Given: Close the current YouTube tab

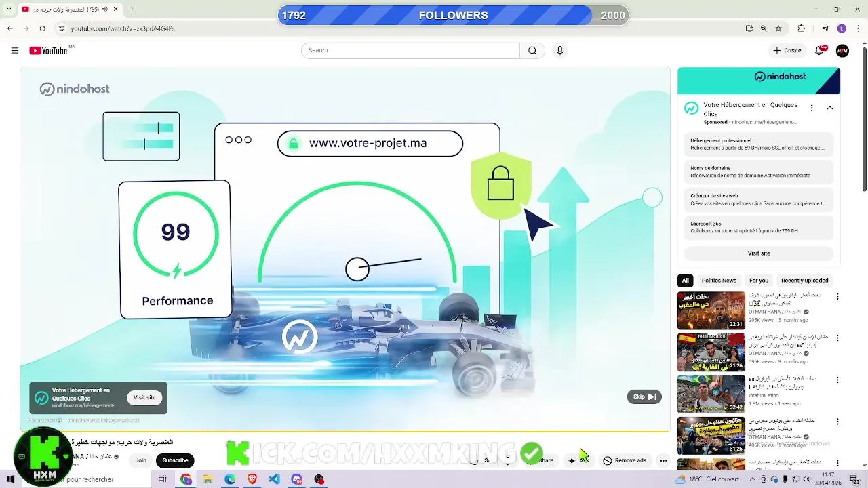Looking at the screenshot, I should point(115,9).
